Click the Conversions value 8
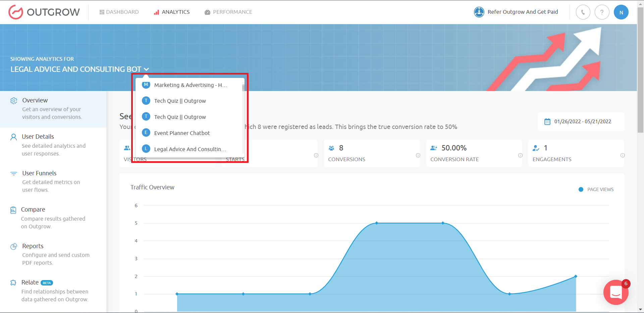The width and height of the screenshot is (644, 313). coord(341,148)
